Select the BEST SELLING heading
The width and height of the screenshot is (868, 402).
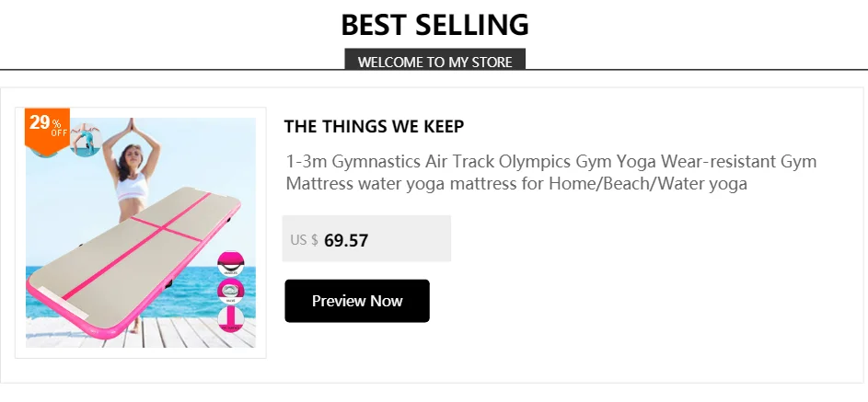pos(434,25)
